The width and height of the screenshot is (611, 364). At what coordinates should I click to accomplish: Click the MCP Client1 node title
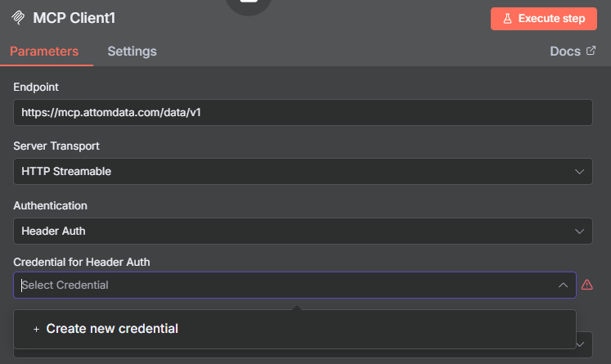(74, 18)
